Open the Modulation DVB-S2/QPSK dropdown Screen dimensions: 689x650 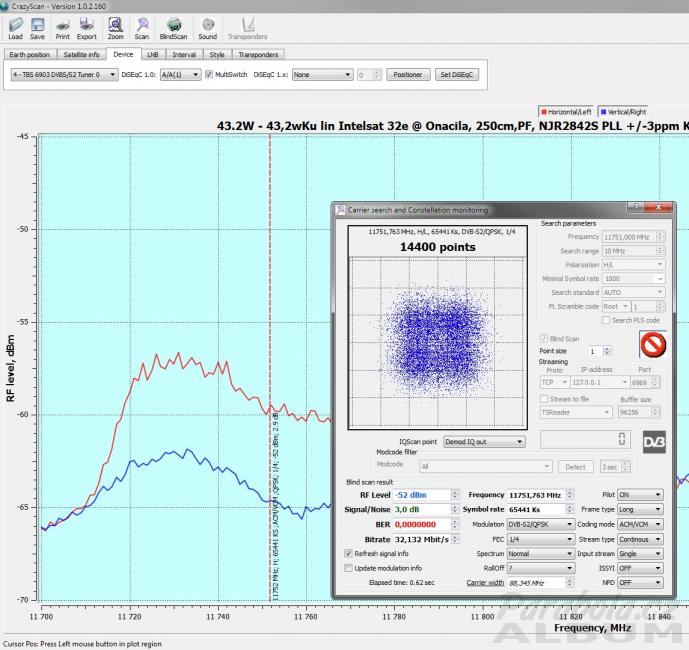click(x=540, y=524)
